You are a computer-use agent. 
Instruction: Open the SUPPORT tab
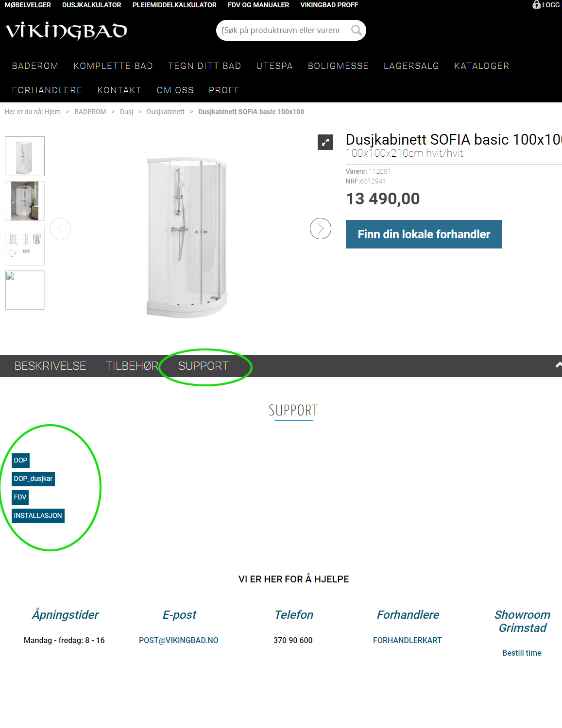[203, 366]
